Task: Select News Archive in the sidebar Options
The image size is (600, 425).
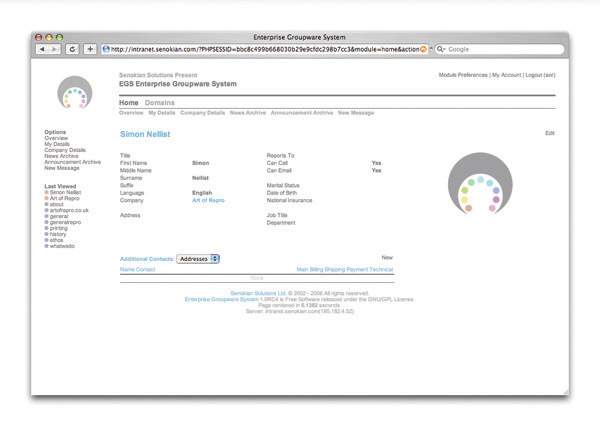Action: (x=61, y=156)
